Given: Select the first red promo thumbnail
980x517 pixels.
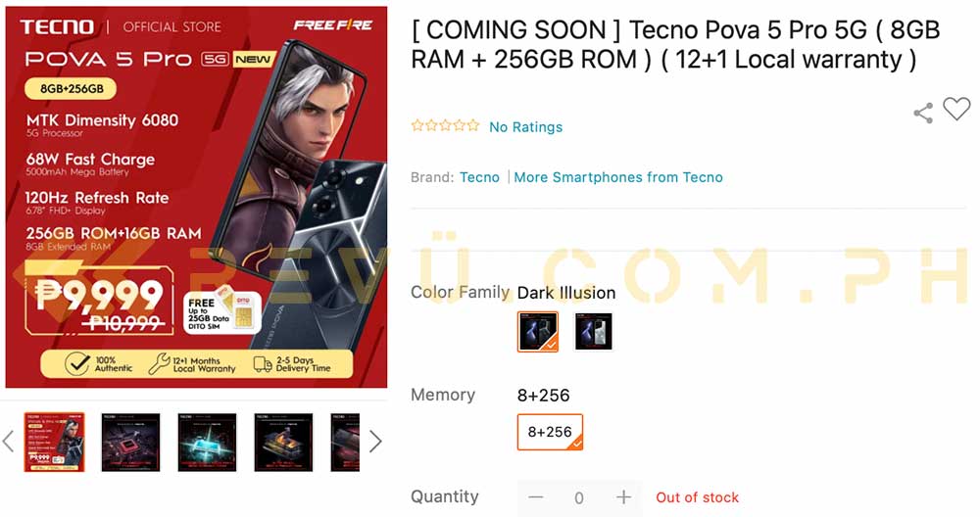Looking at the screenshot, I should (54, 442).
